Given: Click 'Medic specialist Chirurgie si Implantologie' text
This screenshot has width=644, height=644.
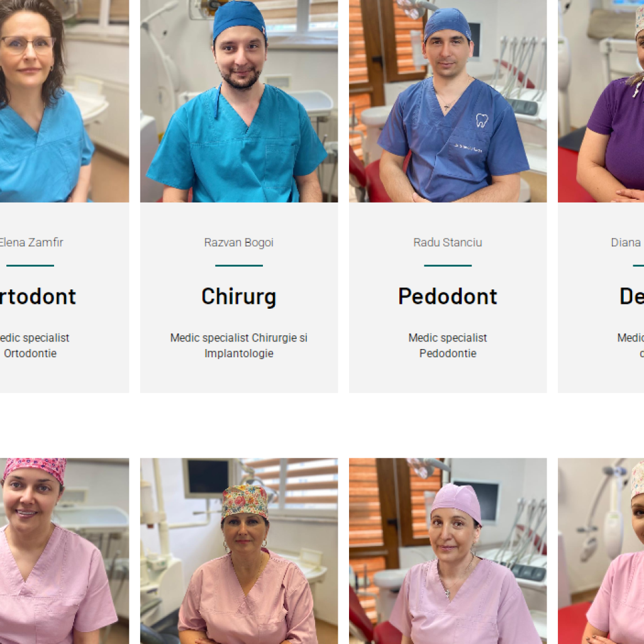Looking at the screenshot, I should click(x=239, y=345).
